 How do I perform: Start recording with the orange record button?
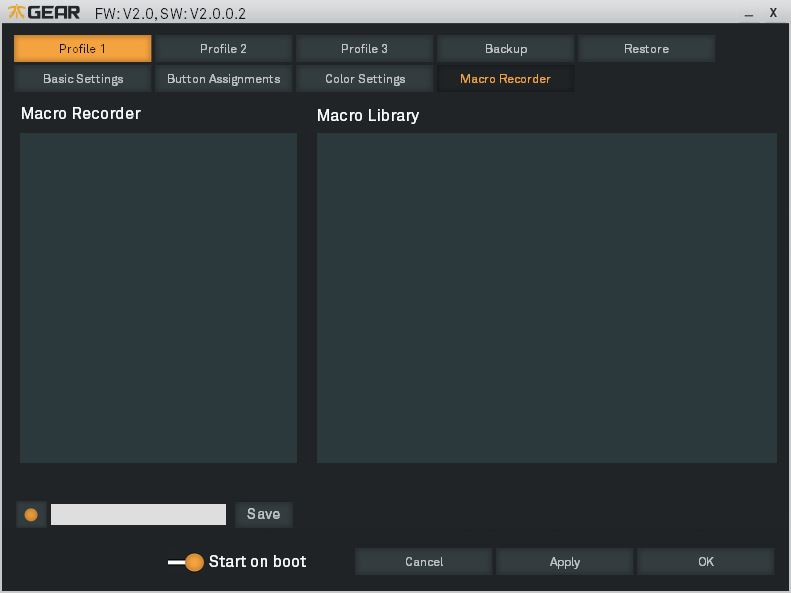31,514
